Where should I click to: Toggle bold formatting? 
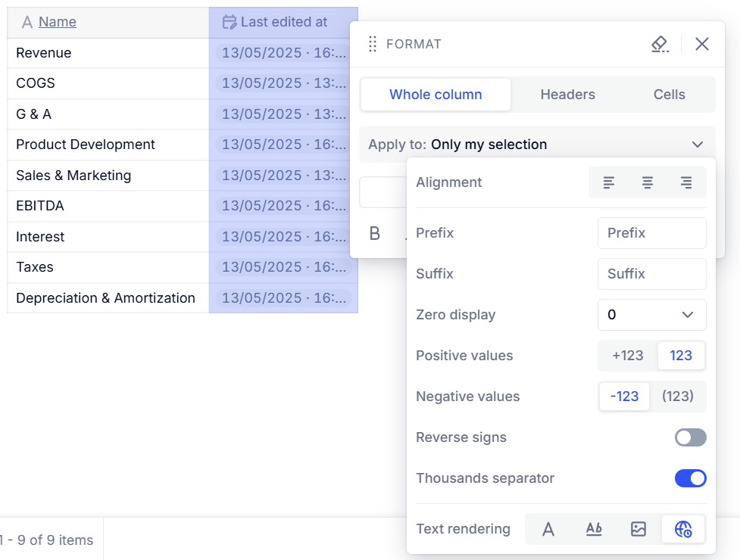[375, 233]
